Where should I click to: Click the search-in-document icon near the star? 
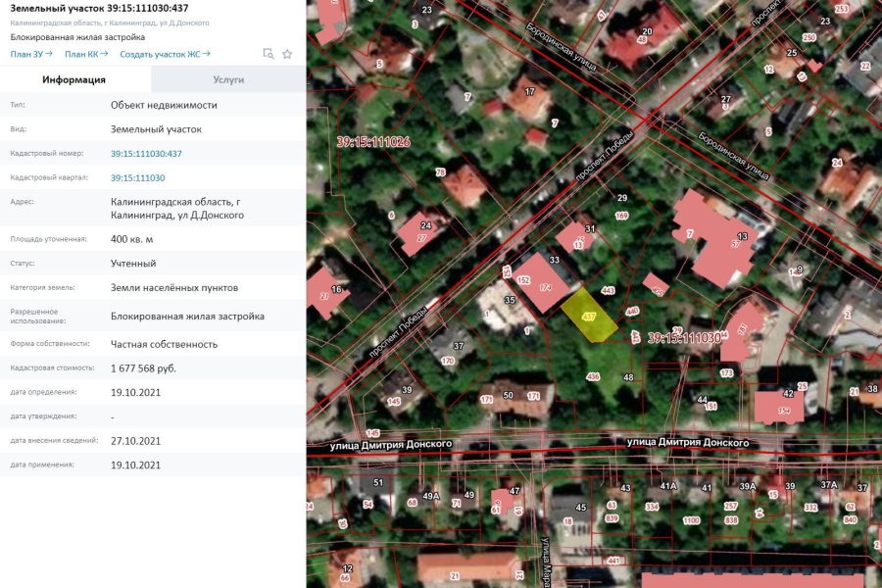(x=269, y=54)
